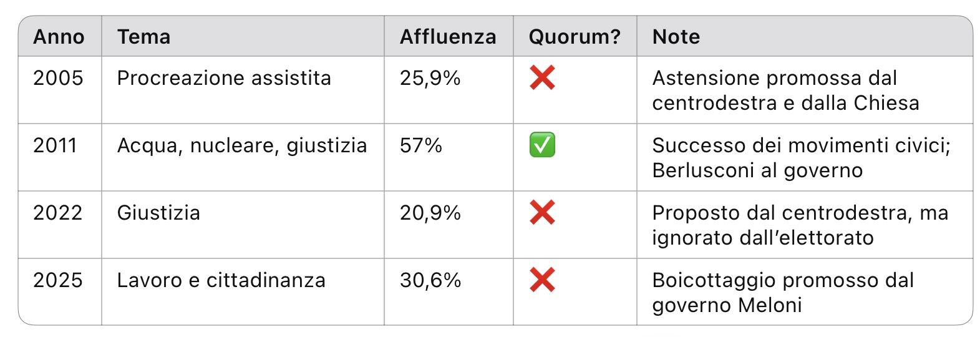Click the red cross in the 2022 row
The width and height of the screenshot is (980, 337).
(542, 213)
